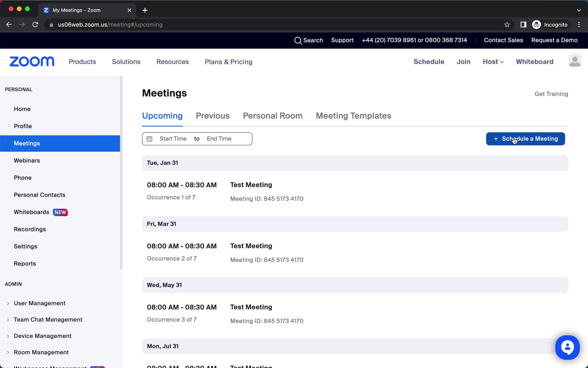This screenshot has height=368, width=588.
Task: Click Schedule in the top navigation
Action: point(429,62)
